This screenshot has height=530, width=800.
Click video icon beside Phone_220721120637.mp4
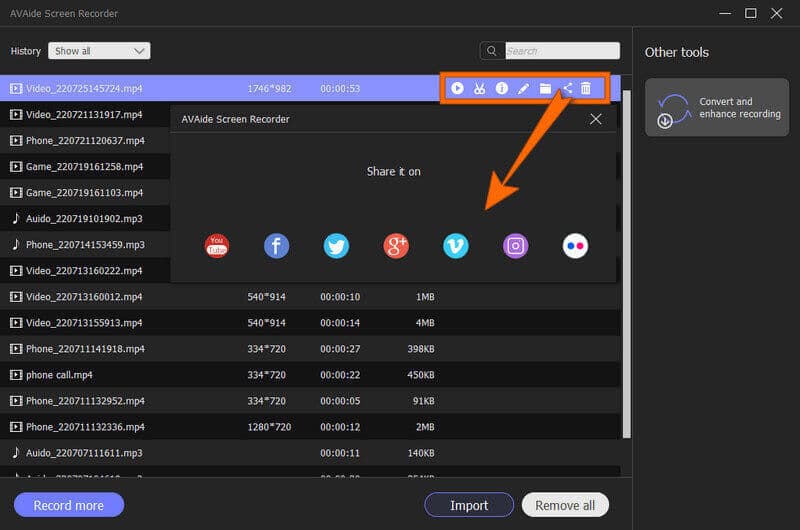point(16,140)
